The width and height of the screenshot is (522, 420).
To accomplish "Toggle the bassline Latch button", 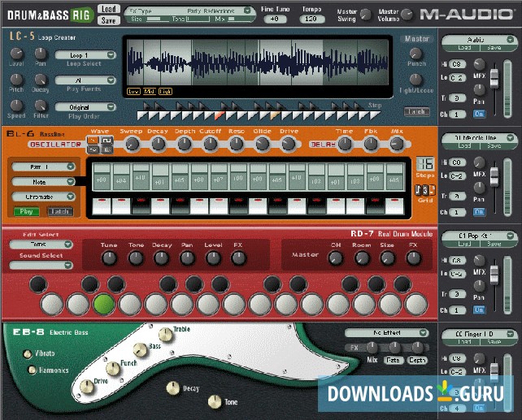I will click(x=60, y=211).
